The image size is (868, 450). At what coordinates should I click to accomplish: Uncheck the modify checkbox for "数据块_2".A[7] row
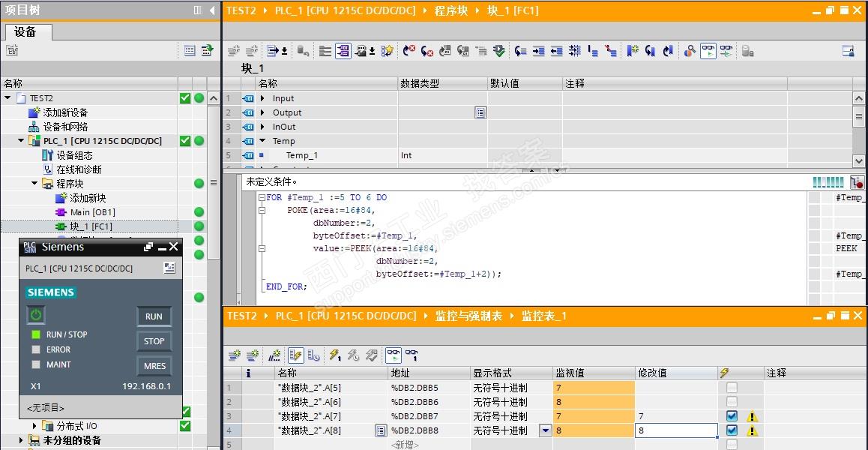point(732,416)
